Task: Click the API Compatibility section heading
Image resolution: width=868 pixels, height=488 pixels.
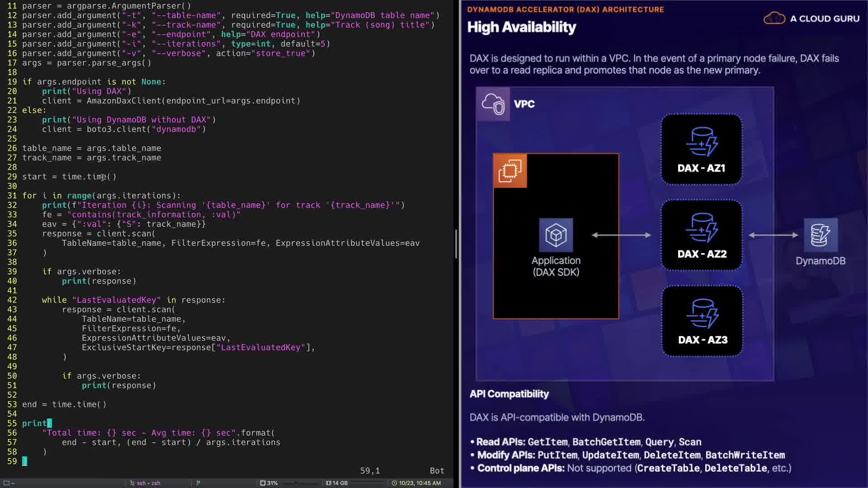Action: (x=509, y=394)
